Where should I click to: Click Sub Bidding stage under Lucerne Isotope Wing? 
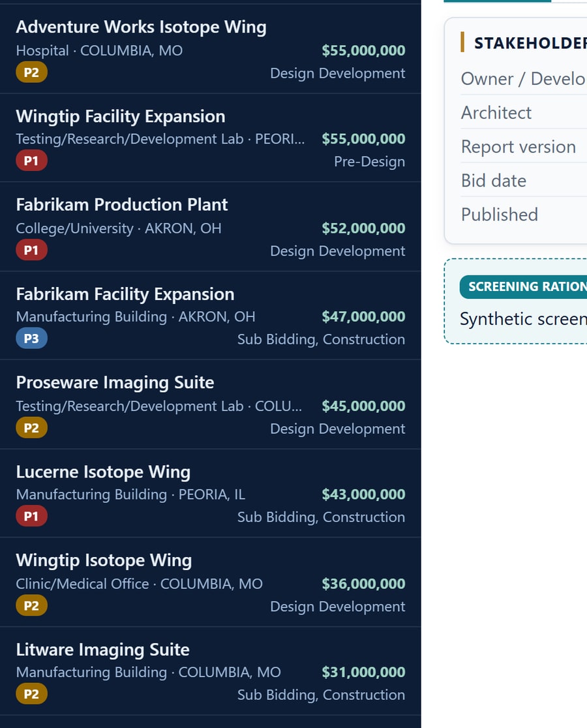pos(321,517)
